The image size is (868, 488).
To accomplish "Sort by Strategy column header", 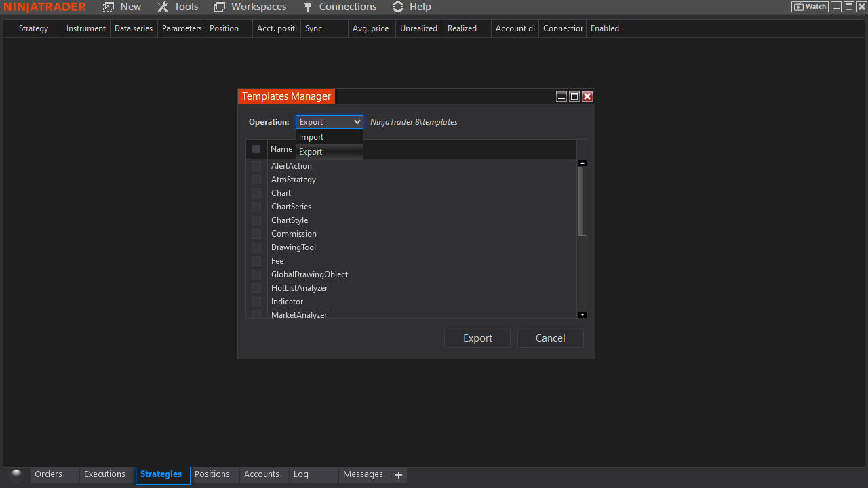I will pos(33,28).
